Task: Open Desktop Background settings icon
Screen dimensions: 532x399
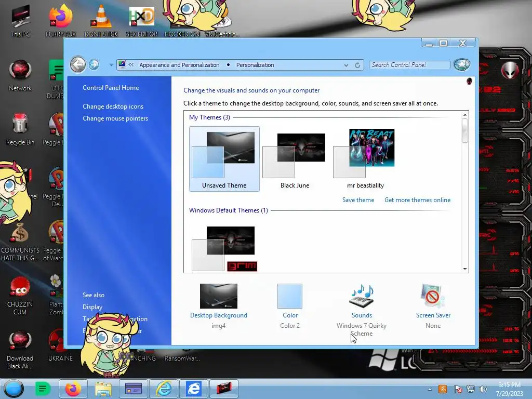Action: 219,296
